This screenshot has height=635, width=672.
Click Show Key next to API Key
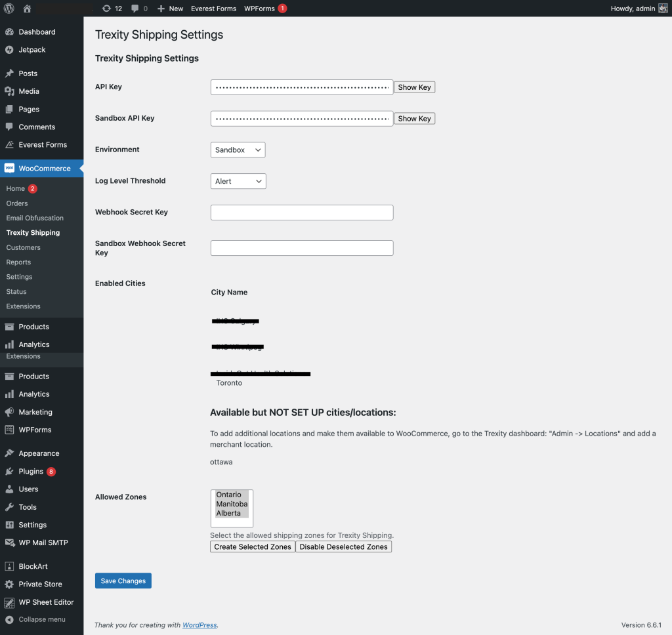tap(415, 87)
